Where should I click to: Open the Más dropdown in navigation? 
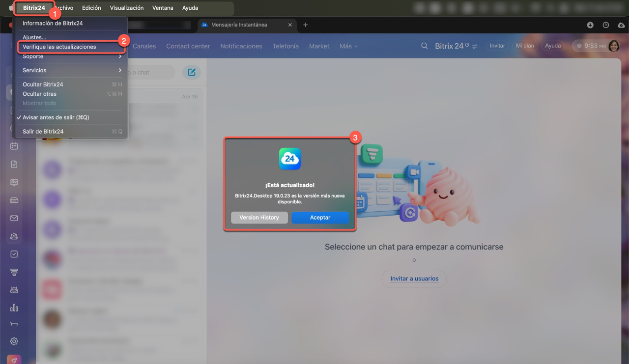348,46
